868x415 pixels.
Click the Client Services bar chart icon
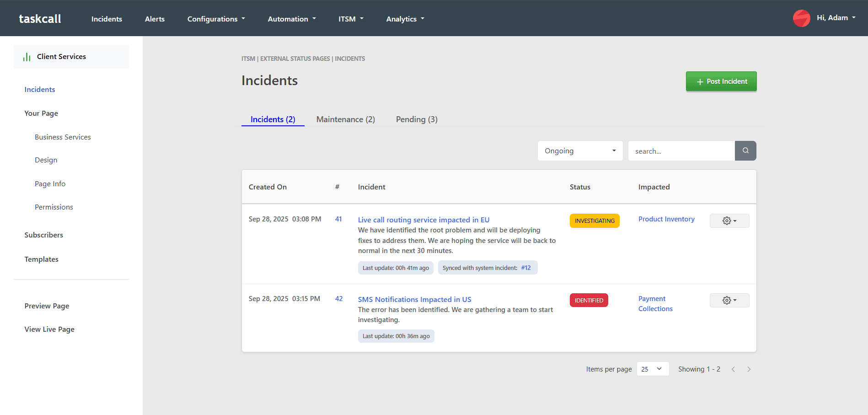tap(27, 57)
